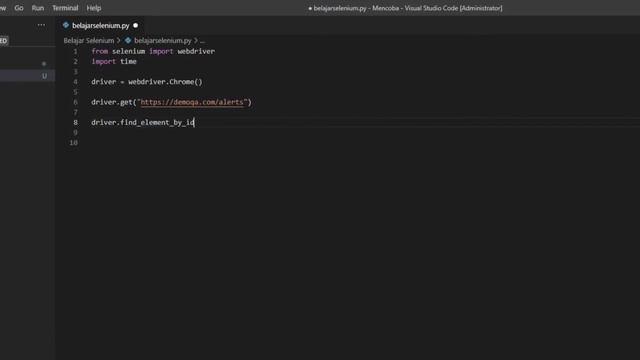Click the 'import time' text on line 2
This screenshot has height=360, width=640.
pos(114,61)
